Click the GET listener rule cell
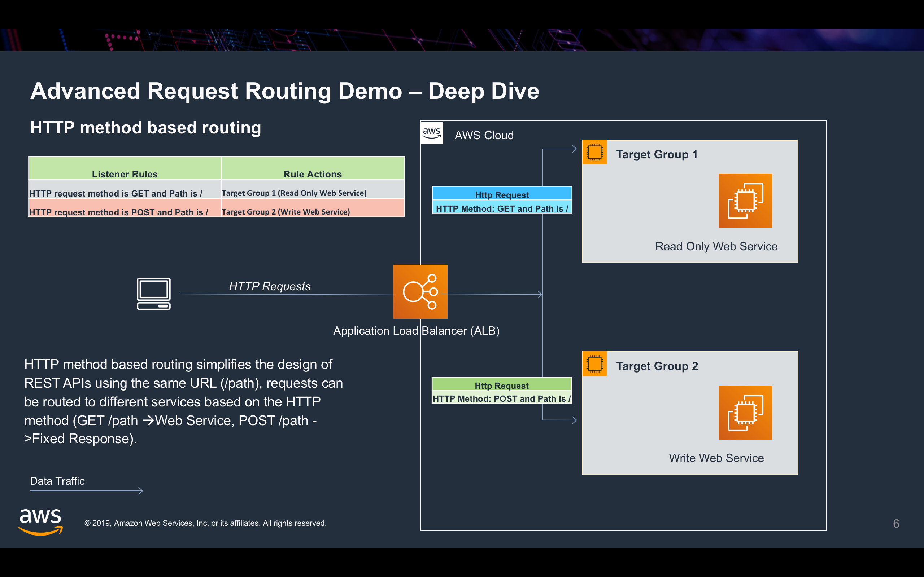 (116, 193)
